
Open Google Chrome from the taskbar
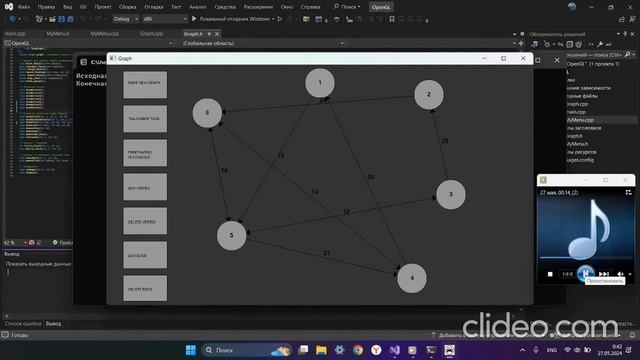click(x=358, y=350)
